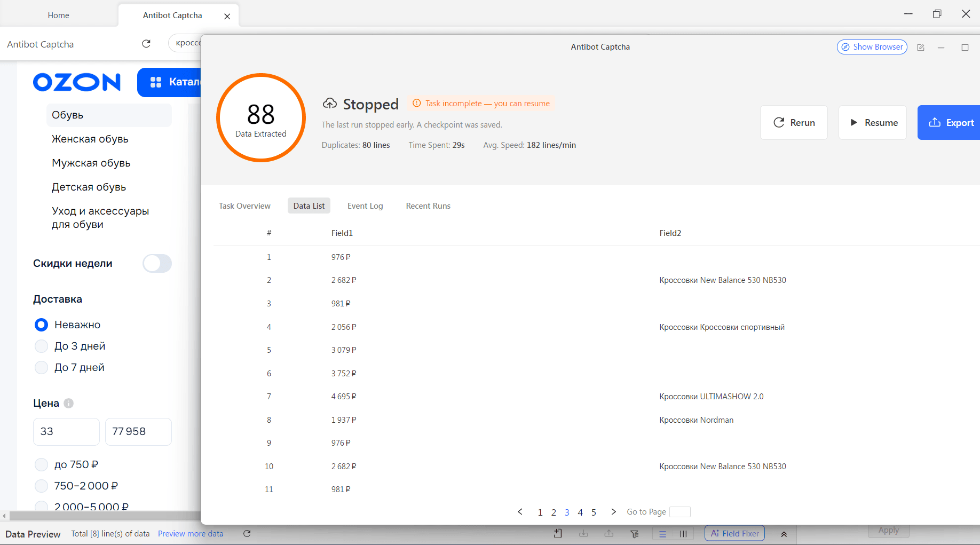Viewport: 980px width, 545px height.
Task: Click the info icon next to Цена
Action: tap(69, 404)
